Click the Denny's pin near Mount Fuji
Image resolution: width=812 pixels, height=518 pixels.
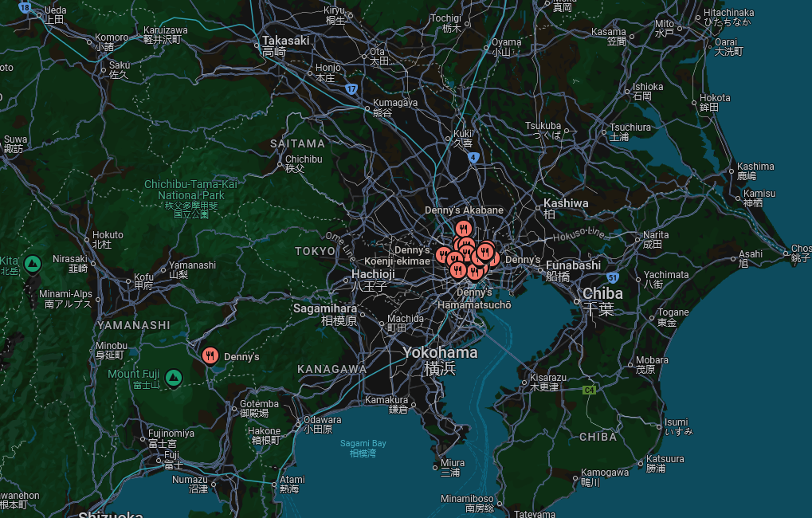click(x=210, y=356)
